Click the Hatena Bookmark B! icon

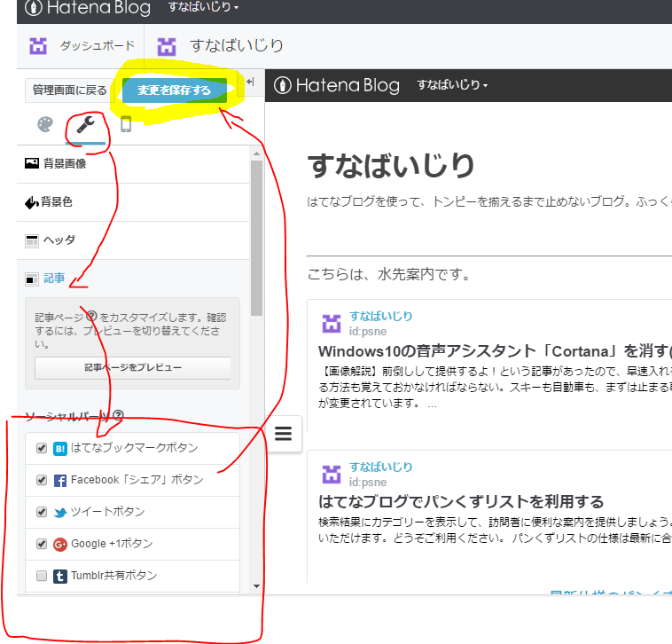(x=60, y=449)
